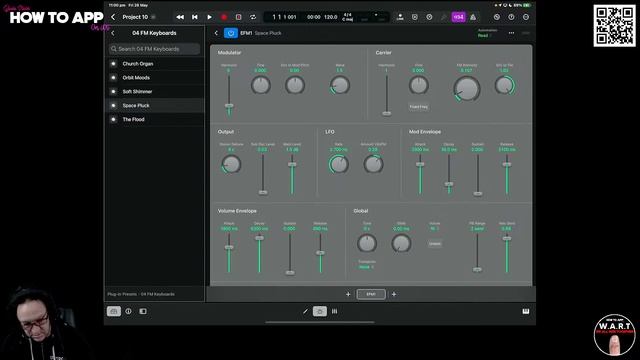Tap the rewind transport button

coord(180,17)
